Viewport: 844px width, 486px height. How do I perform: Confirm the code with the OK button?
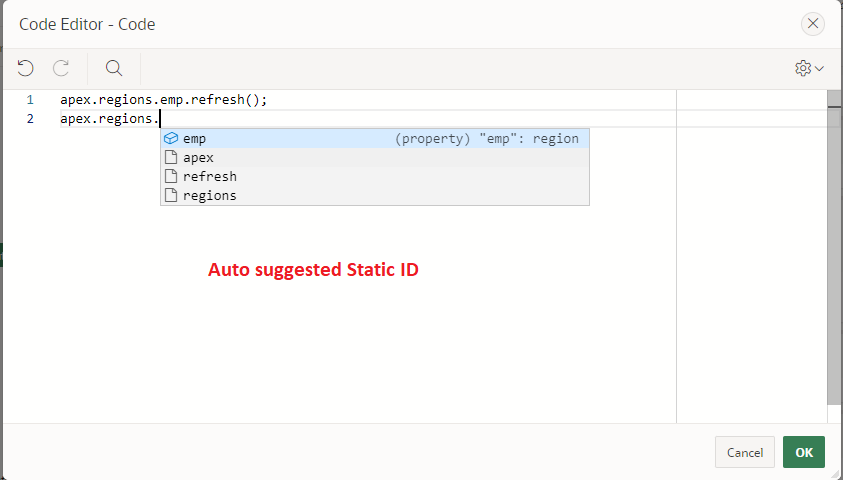(x=803, y=452)
